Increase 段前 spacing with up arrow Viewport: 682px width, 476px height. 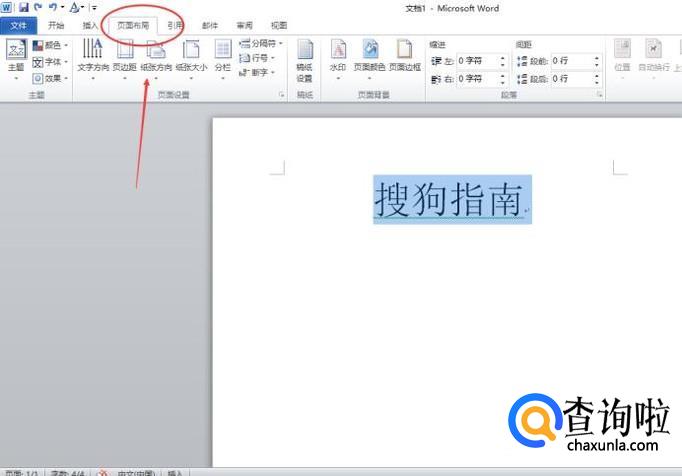[596, 57]
